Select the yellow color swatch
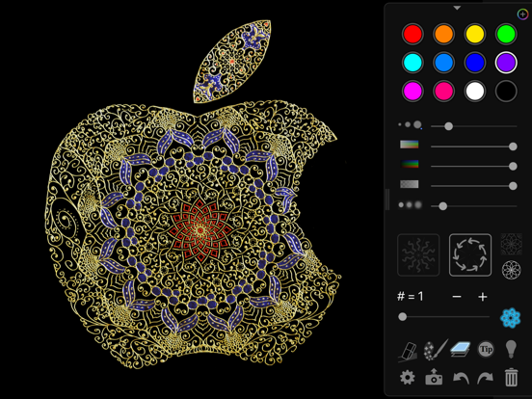532x399 pixels. 475,34
